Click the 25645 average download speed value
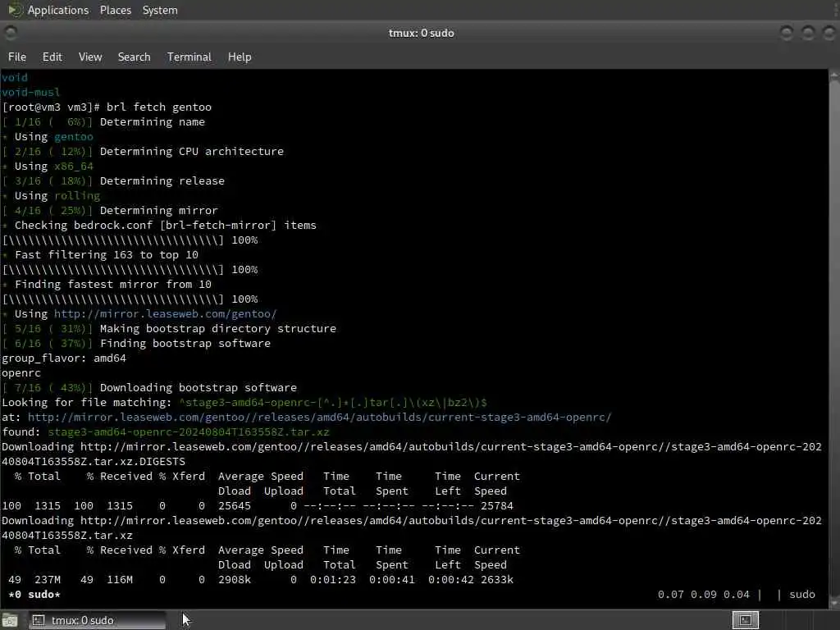Viewport: 840px width, 630px height. point(234,506)
